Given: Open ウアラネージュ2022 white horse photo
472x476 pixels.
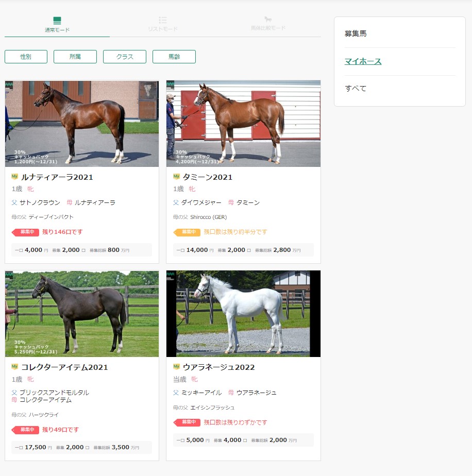Looking at the screenshot, I should (x=243, y=314).
